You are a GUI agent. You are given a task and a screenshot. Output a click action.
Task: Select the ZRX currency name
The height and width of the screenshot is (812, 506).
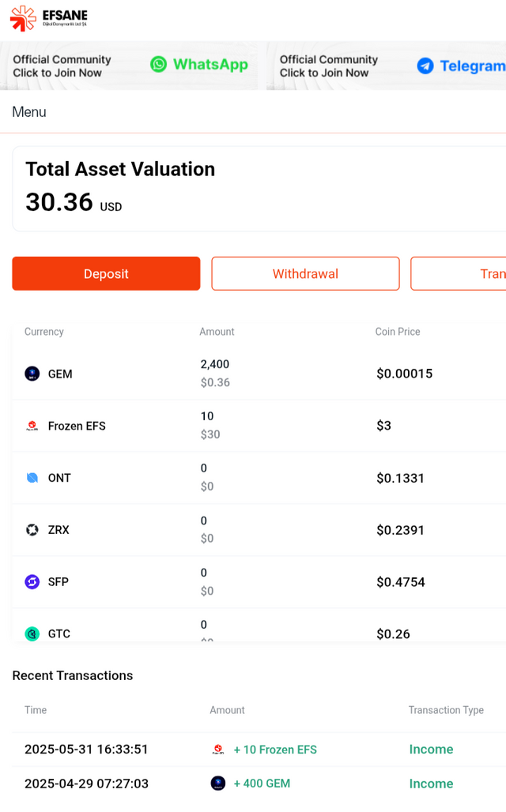click(x=59, y=530)
